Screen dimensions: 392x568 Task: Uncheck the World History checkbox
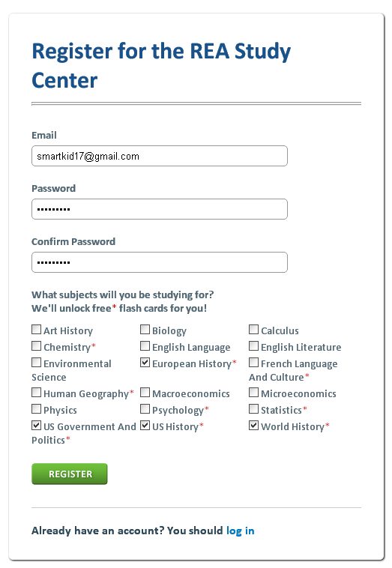point(253,426)
